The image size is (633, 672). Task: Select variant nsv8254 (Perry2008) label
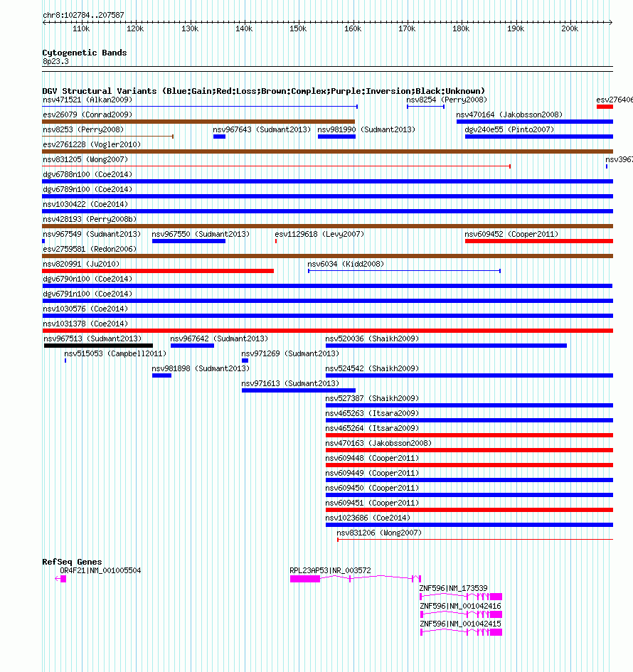(x=447, y=100)
